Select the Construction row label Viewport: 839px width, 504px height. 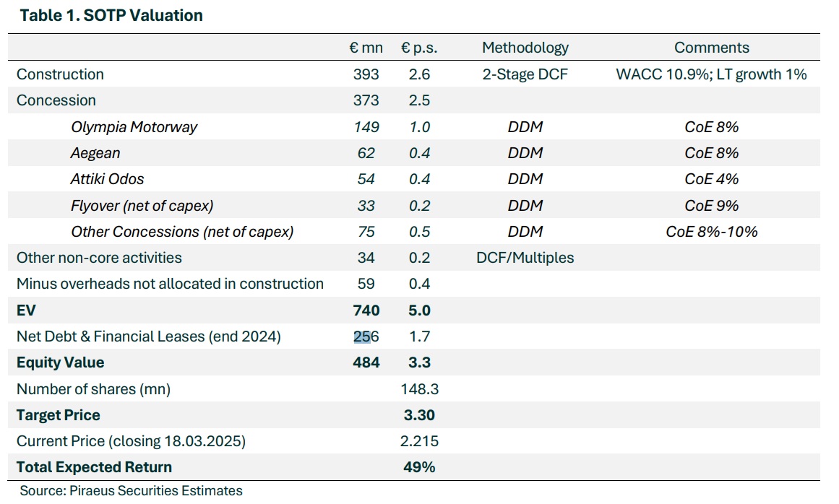point(60,74)
